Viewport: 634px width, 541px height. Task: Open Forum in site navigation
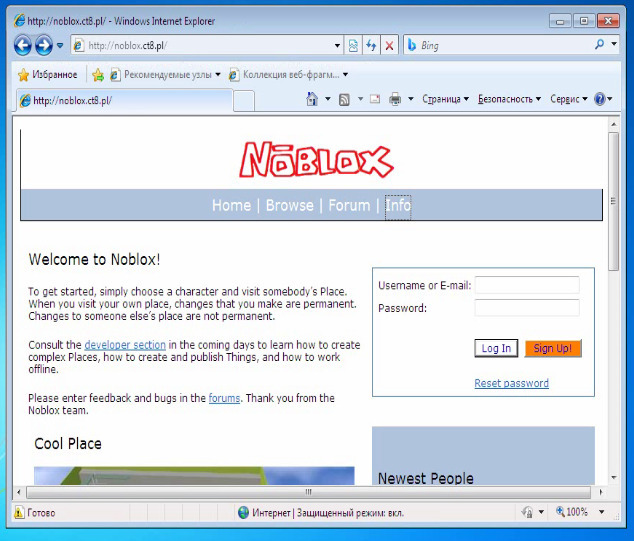349,205
